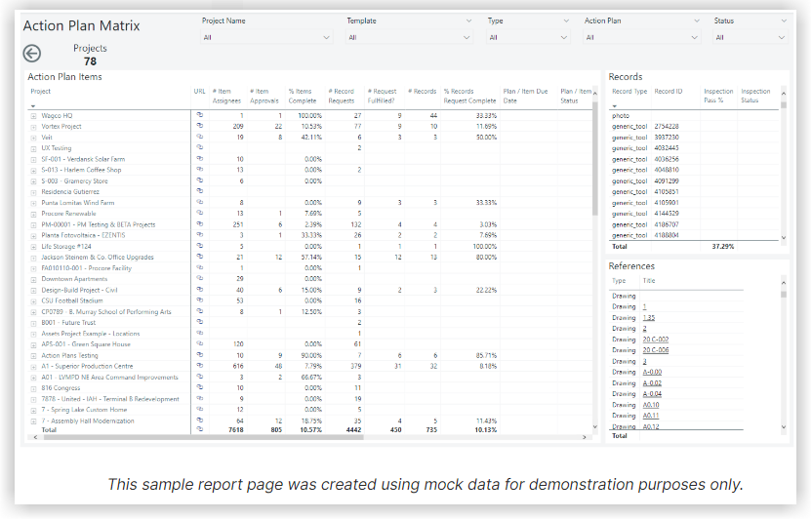Sort by Project column header
812x520 pixels.
[40, 91]
